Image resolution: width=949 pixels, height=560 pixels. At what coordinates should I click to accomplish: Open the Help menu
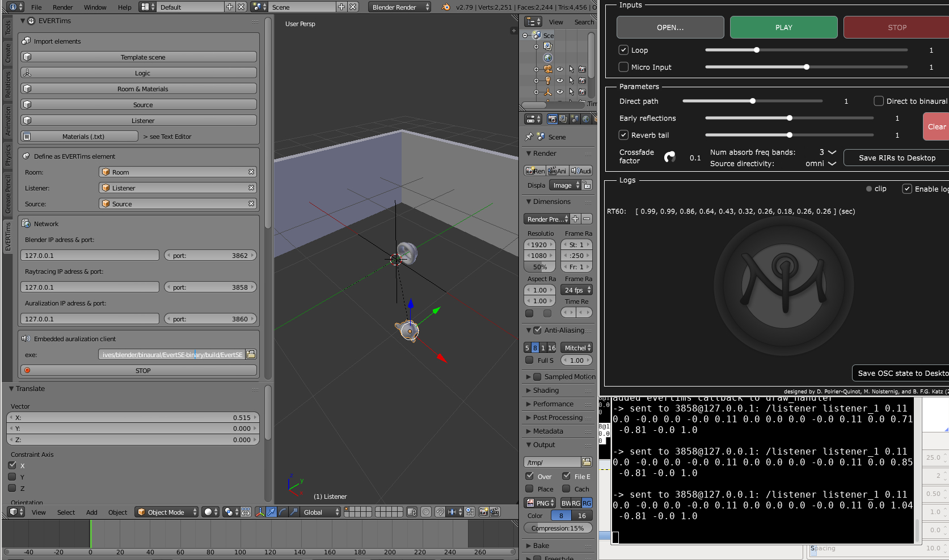point(125,7)
